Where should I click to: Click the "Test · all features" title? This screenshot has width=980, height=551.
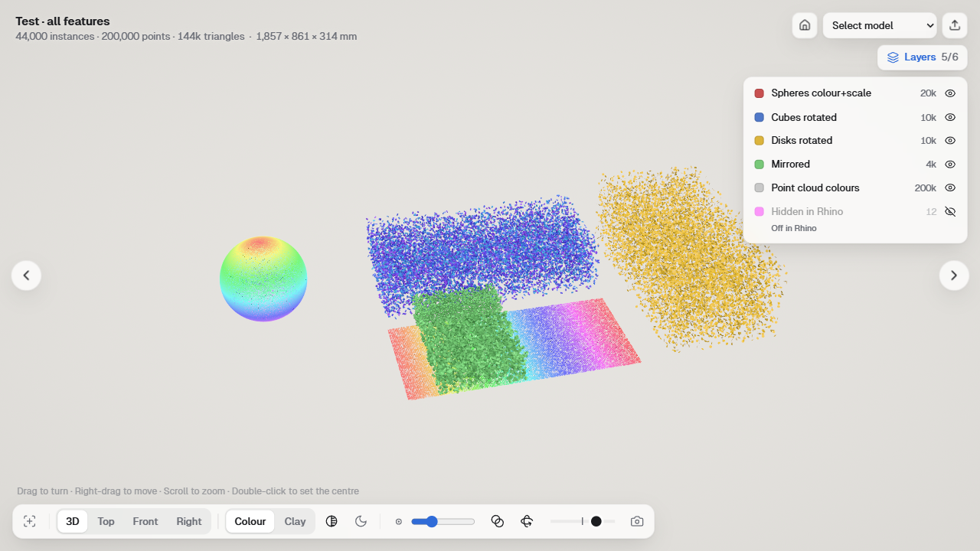(x=63, y=21)
